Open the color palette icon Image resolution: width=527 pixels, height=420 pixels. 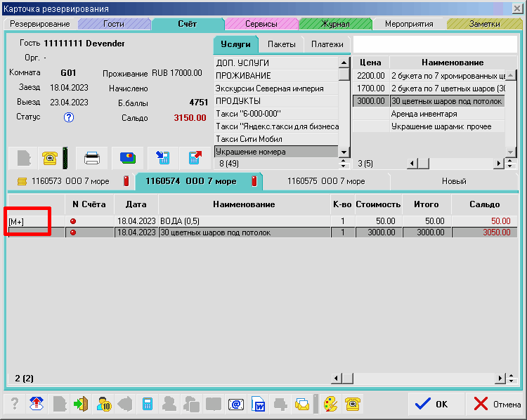point(330,404)
